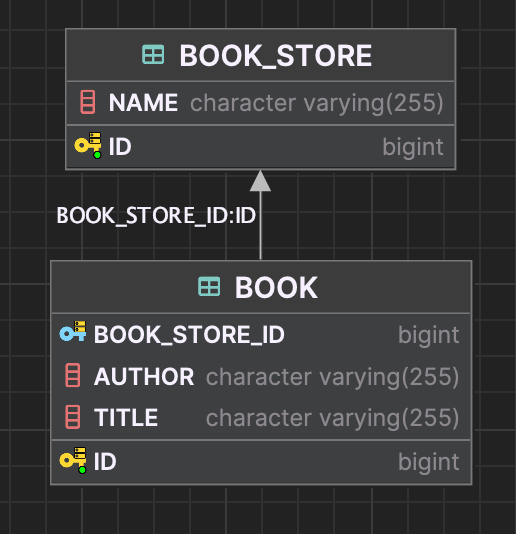Click the bigint type of BOOK_STORE ID
Viewport: 516px width, 534px height.
413,147
